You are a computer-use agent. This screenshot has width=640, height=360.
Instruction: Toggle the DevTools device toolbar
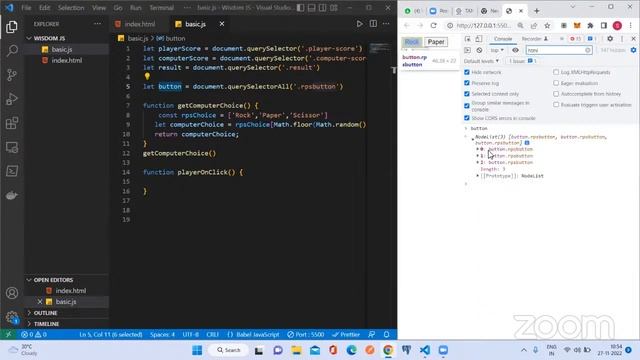click(479, 39)
